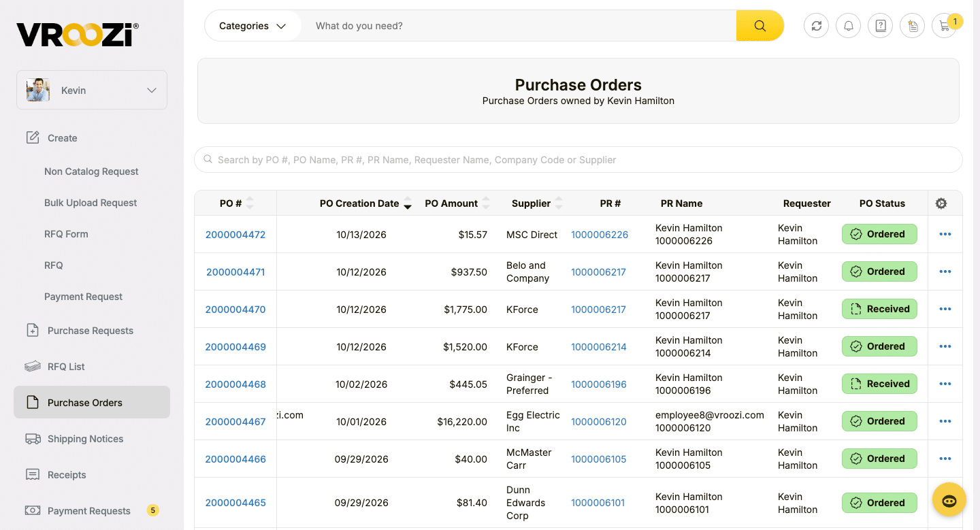980x530 pixels.
Task: Open purchase order 2000004472 link
Action: pos(235,235)
